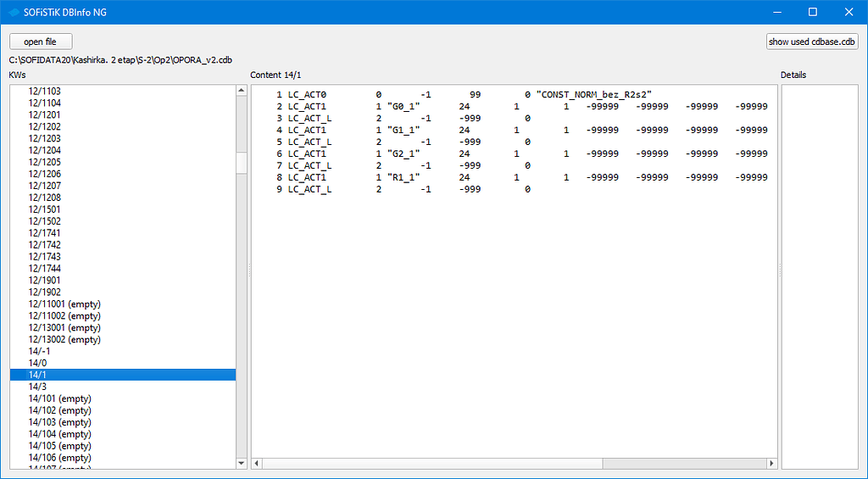Select the 12/11001 (empty) entry
Viewport: 868px width, 479px height.
coord(64,304)
